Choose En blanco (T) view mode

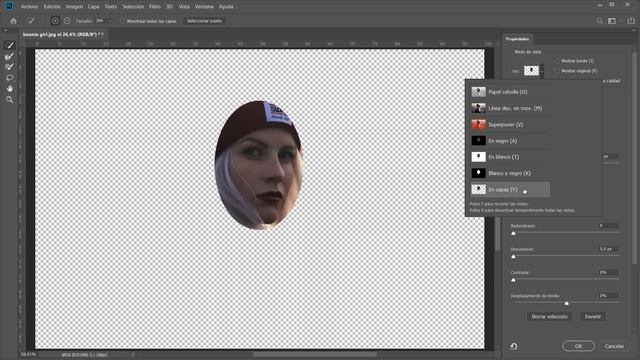pyautogui.click(x=509, y=157)
